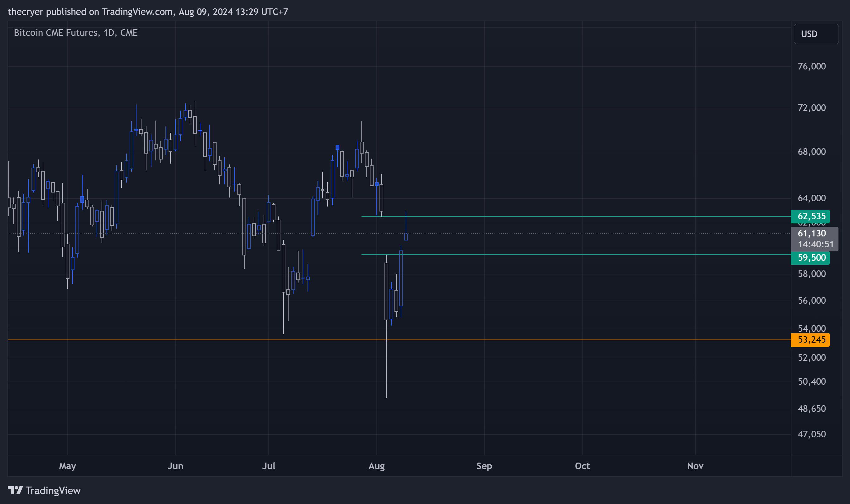Click the Aug label on time axis
Viewport: 850px width, 504px height.
pyautogui.click(x=376, y=466)
